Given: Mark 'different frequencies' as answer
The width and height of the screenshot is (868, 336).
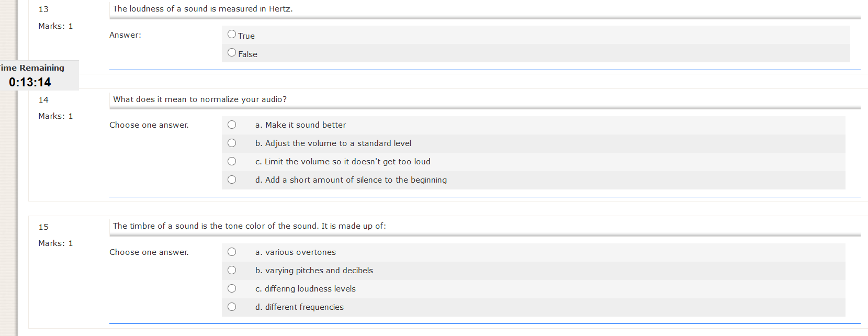Looking at the screenshot, I should coord(232,307).
